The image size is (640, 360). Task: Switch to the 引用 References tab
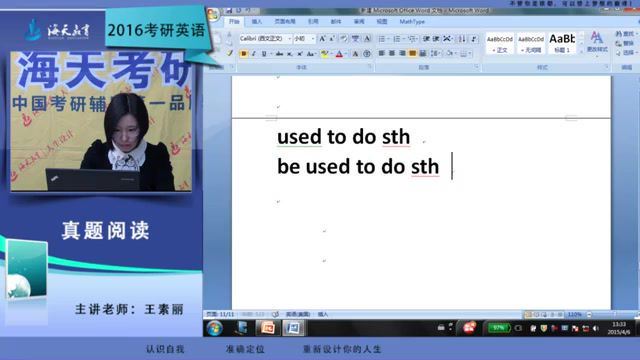313,22
